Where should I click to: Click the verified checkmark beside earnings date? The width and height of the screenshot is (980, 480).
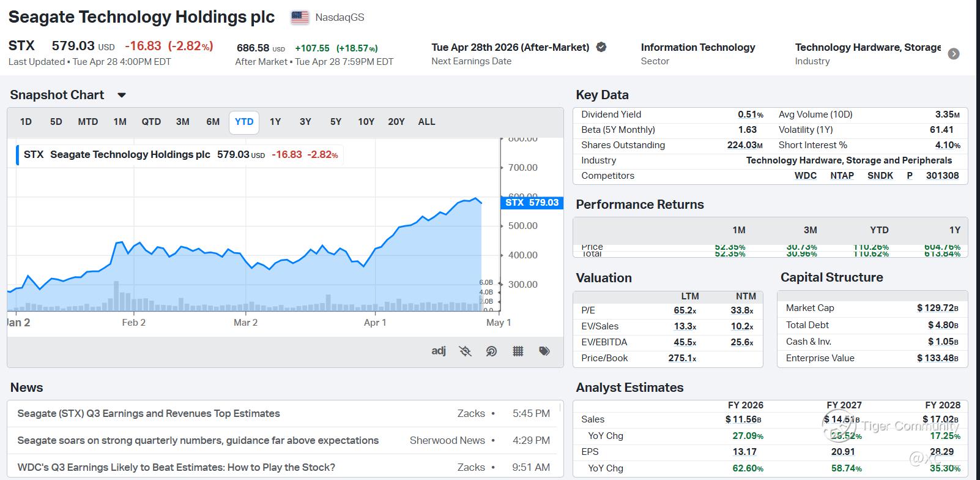(601, 47)
